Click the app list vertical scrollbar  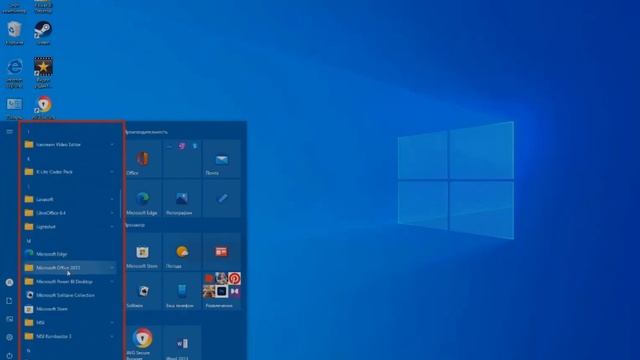point(121,203)
